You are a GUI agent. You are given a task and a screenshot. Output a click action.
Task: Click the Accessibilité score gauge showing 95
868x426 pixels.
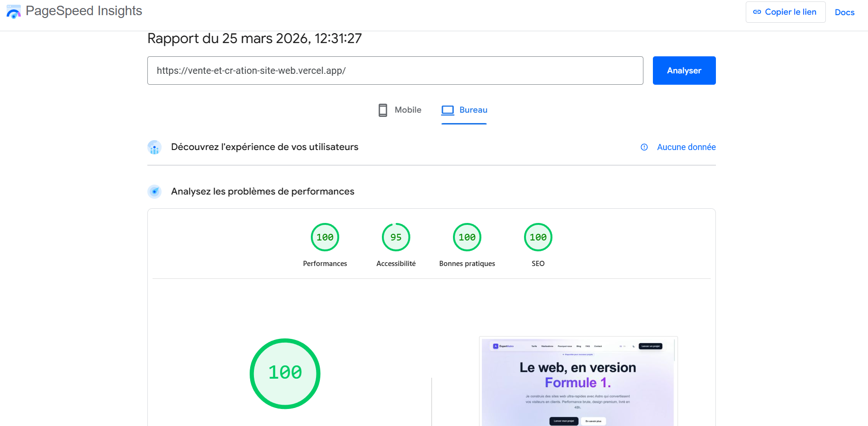(x=396, y=237)
